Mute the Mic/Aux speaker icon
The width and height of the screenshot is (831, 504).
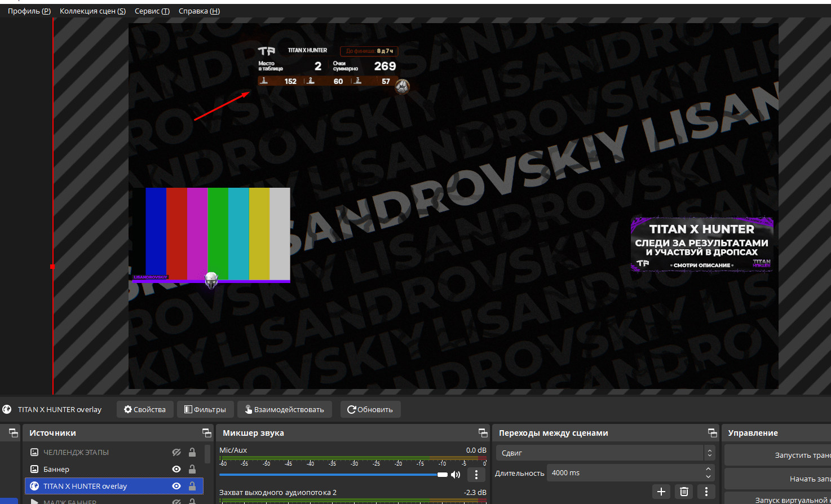pos(456,475)
